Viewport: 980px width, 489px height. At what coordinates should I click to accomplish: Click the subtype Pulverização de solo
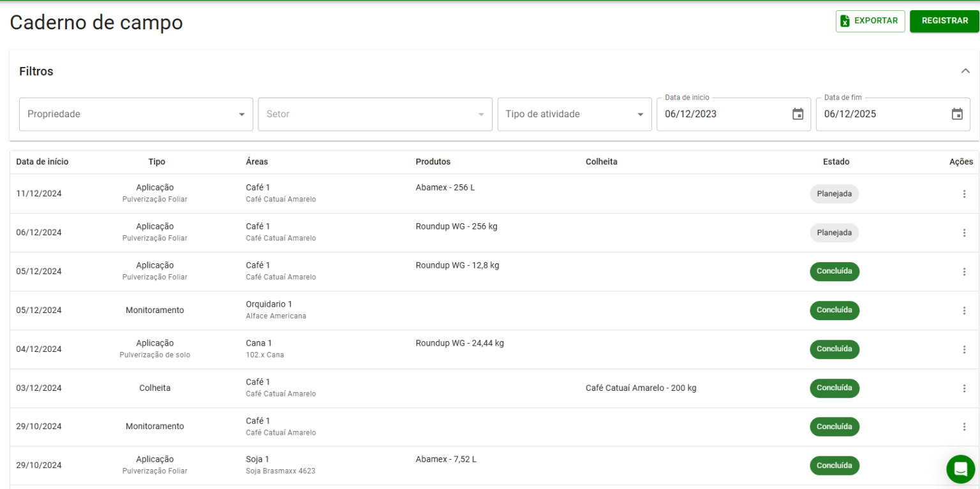(155, 355)
